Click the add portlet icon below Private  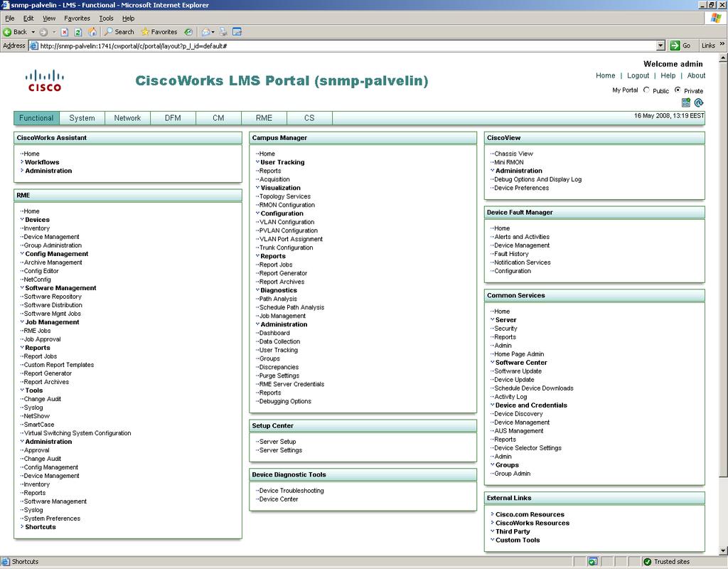pyautogui.click(x=686, y=102)
